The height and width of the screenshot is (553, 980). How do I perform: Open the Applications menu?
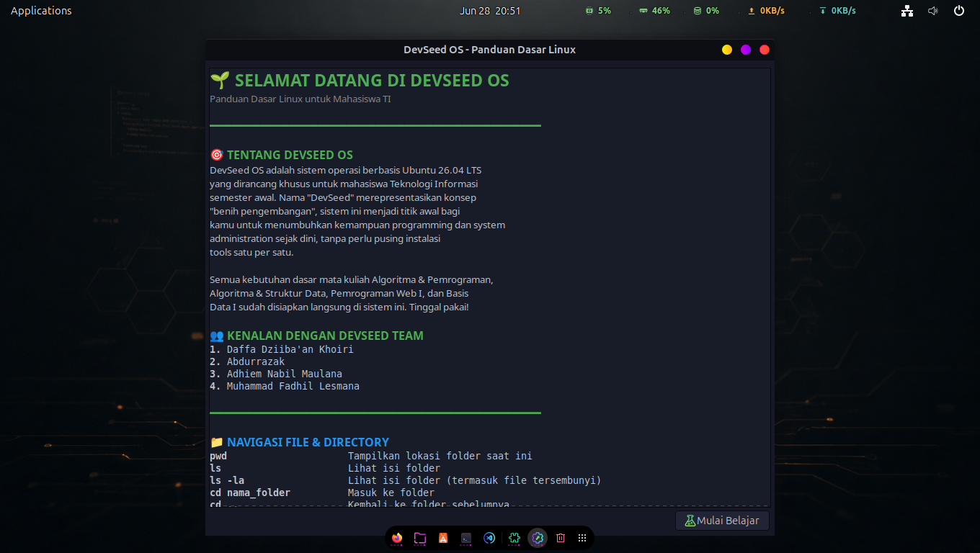(41, 11)
